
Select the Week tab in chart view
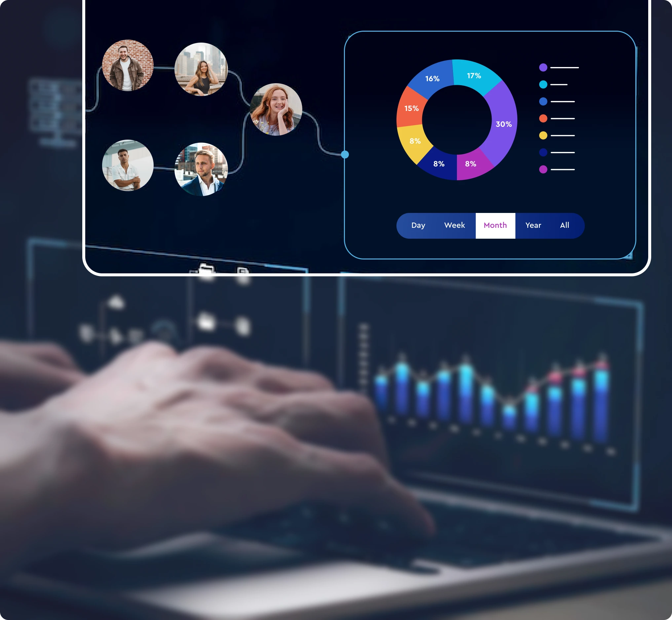coord(455,225)
